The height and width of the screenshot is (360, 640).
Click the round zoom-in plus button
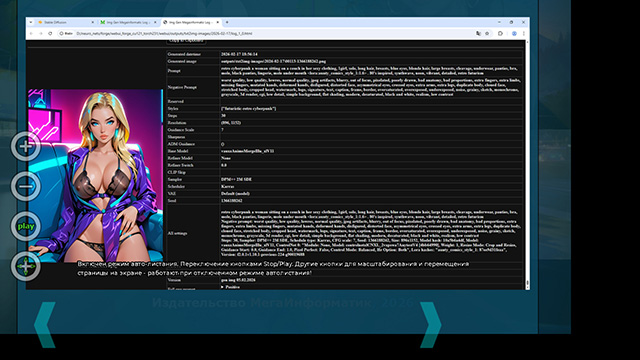(25, 146)
